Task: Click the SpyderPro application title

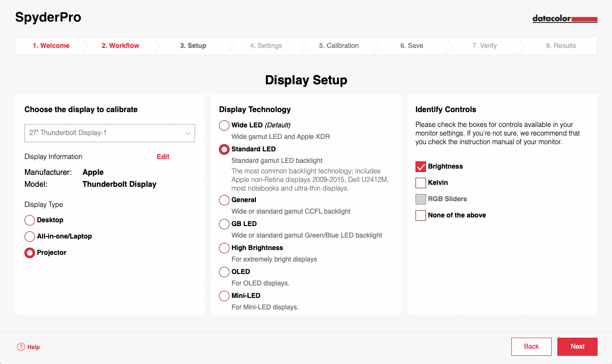Action: point(48,18)
